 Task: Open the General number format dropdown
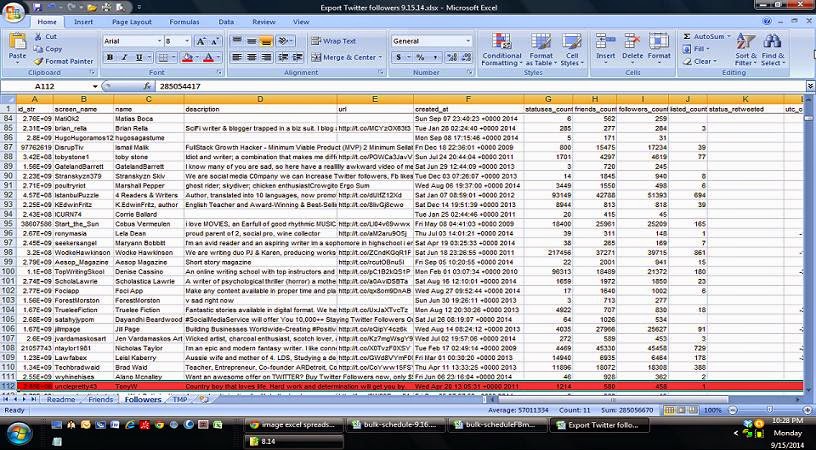pyautogui.click(x=468, y=41)
